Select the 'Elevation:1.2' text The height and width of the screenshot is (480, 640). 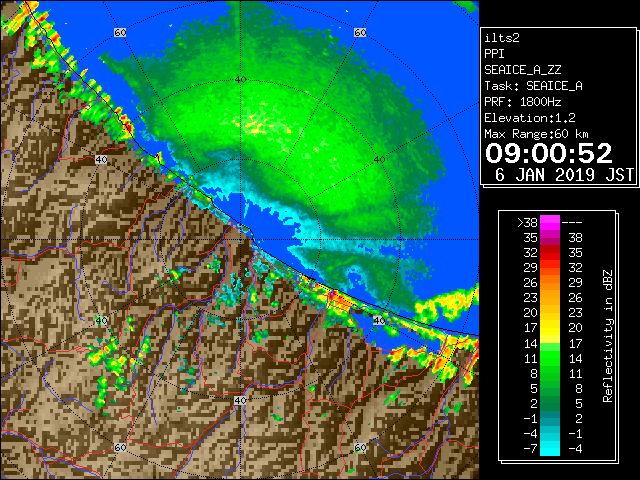click(x=530, y=118)
